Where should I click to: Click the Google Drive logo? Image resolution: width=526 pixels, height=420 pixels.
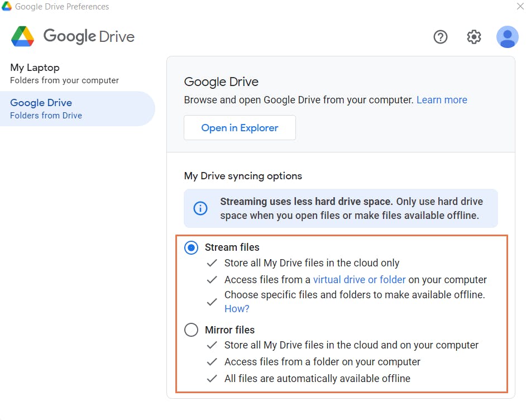coord(23,36)
